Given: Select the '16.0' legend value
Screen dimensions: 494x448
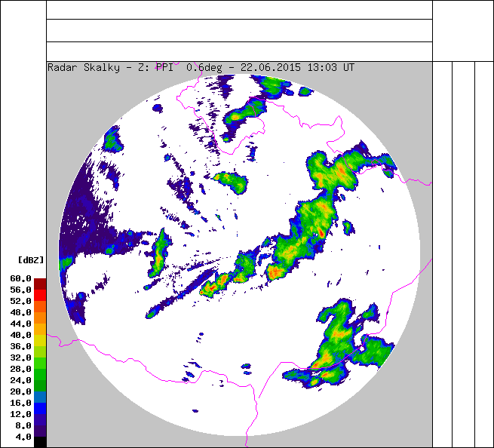Looking at the screenshot, I should pos(21,403).
